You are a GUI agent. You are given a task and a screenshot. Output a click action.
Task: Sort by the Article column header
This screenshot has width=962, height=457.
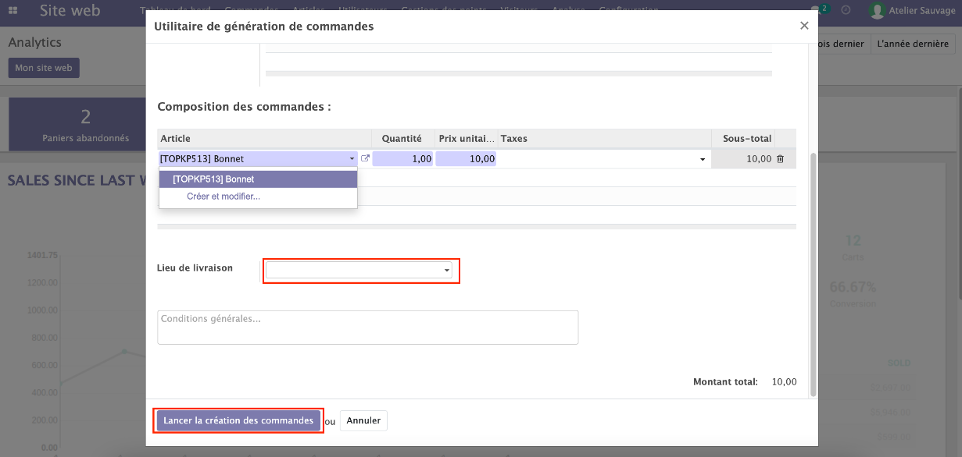(264, 139)
